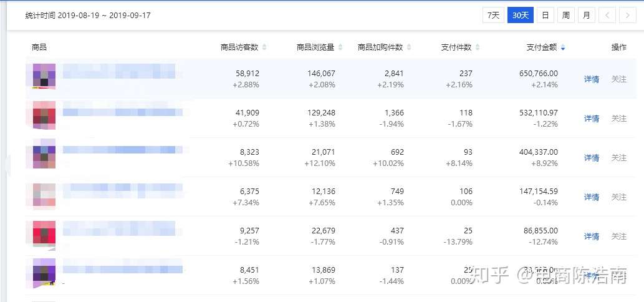The height and width of the screenshot is (302, 644).
Task: Select the 749 add-to-cart cell
Action: tap(397, 192)
